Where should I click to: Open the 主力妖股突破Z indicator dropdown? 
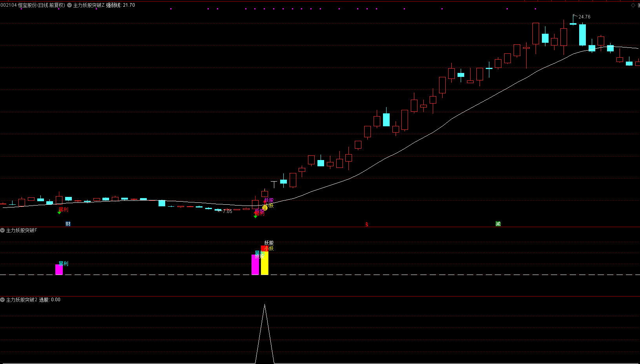69,5
